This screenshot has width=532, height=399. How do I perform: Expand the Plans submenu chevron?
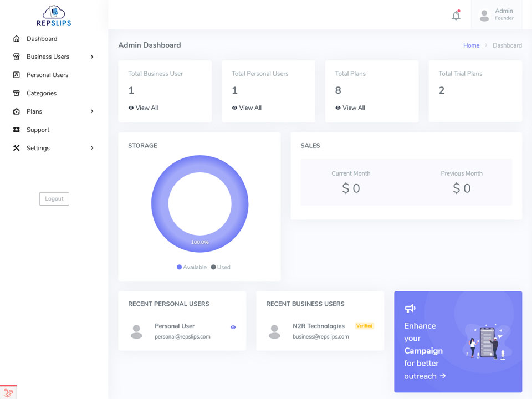click(x=92, y=111)
